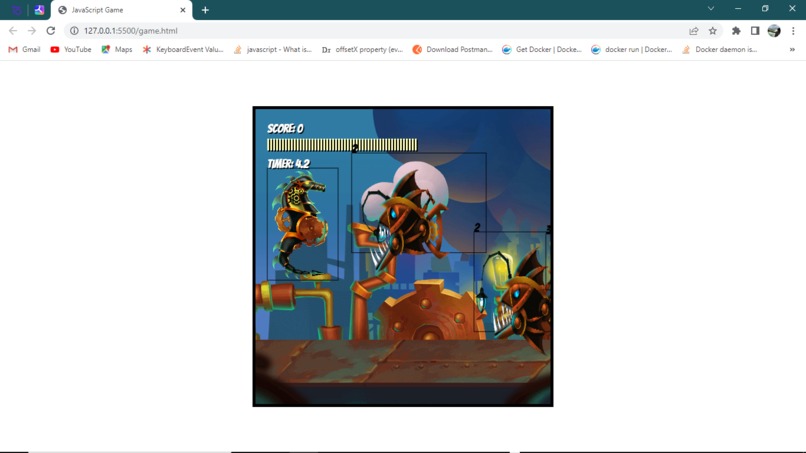Close the JavaScript Game tab
This screenshot has width=806, height=453.
pos(182,10)
